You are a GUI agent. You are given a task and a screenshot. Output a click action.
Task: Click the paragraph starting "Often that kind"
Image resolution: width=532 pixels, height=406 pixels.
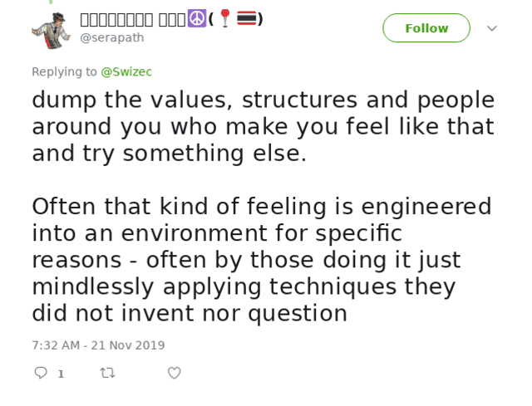click(x=262, y=259)
